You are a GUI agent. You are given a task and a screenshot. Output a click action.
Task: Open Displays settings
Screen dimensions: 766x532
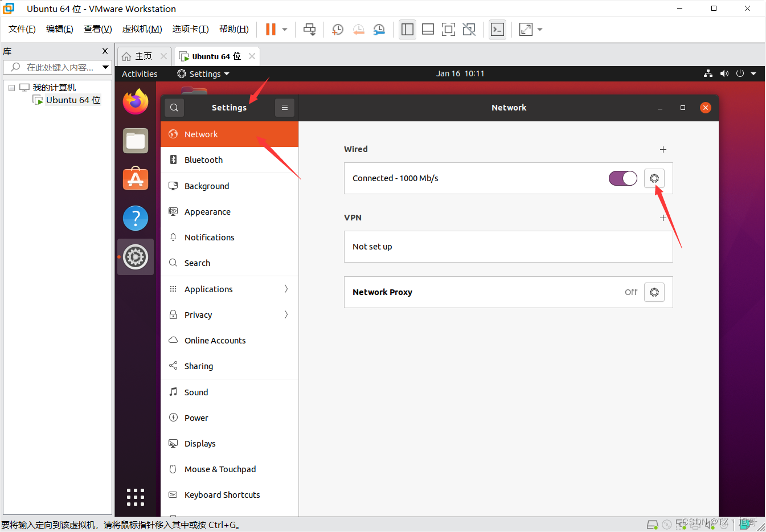pyautogui.click(x=230, y=444)
